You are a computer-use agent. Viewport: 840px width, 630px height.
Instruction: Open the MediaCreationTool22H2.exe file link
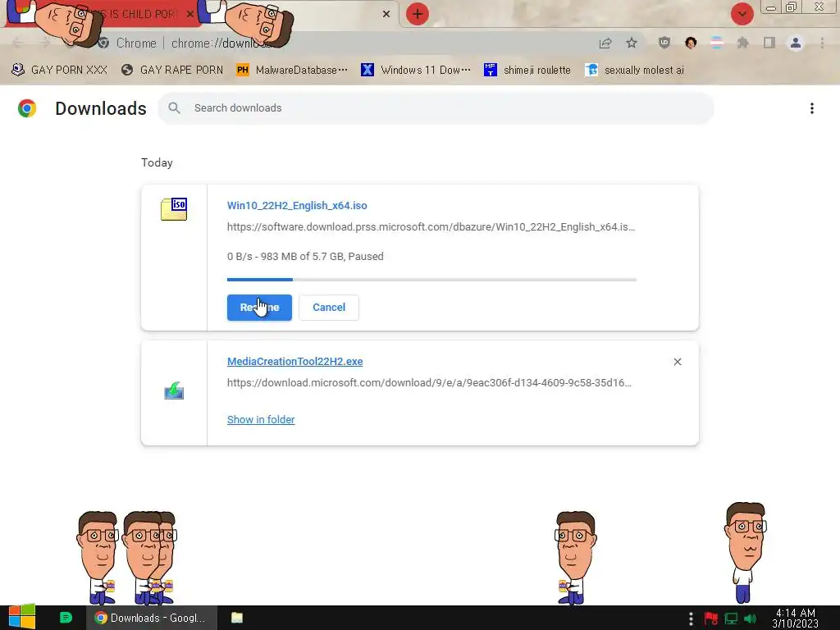[294, 362]
